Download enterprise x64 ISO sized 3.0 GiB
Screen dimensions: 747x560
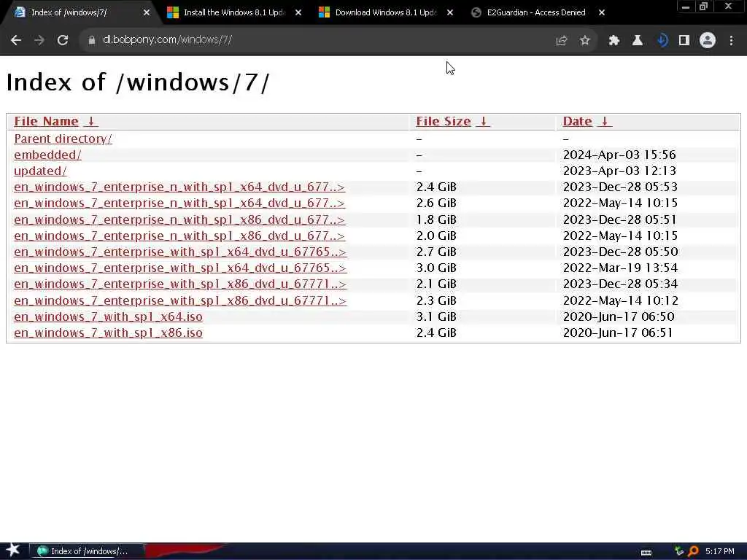(180, 268)
